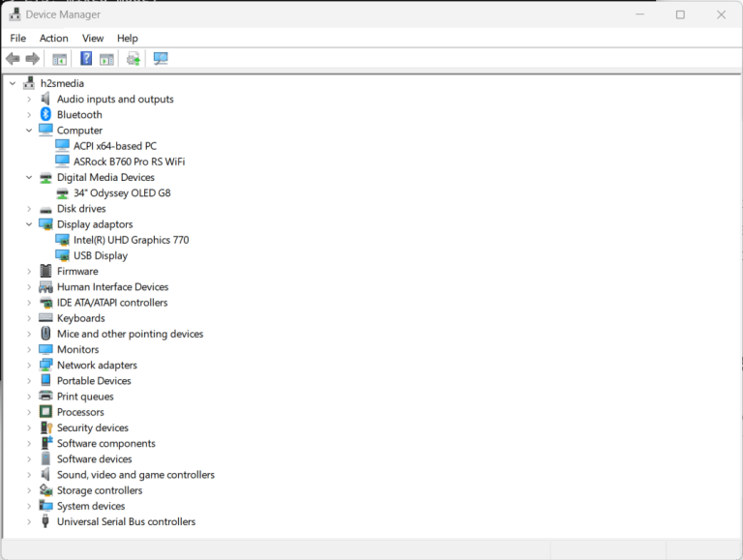Image resolution: width=743 pixels, height=560 pixels.
Task: Select the Software devices label
Action: [94, 458]
